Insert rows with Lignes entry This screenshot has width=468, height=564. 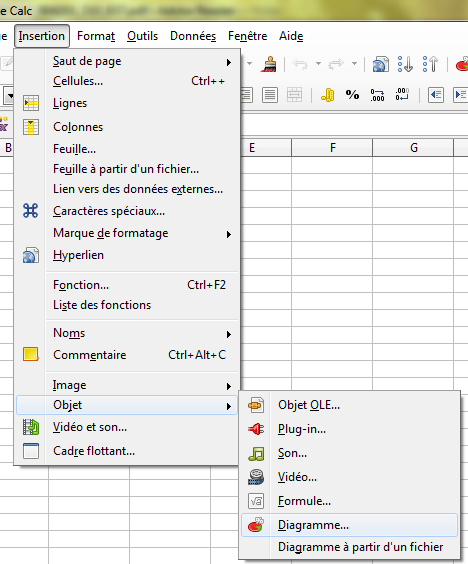click(127, 103)
